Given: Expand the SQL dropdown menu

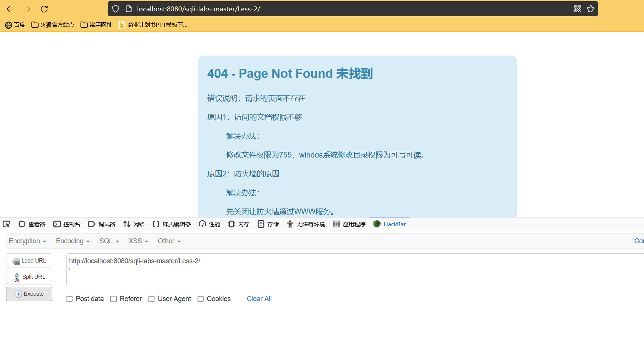Looking at the screenshot, I should 109,241.
